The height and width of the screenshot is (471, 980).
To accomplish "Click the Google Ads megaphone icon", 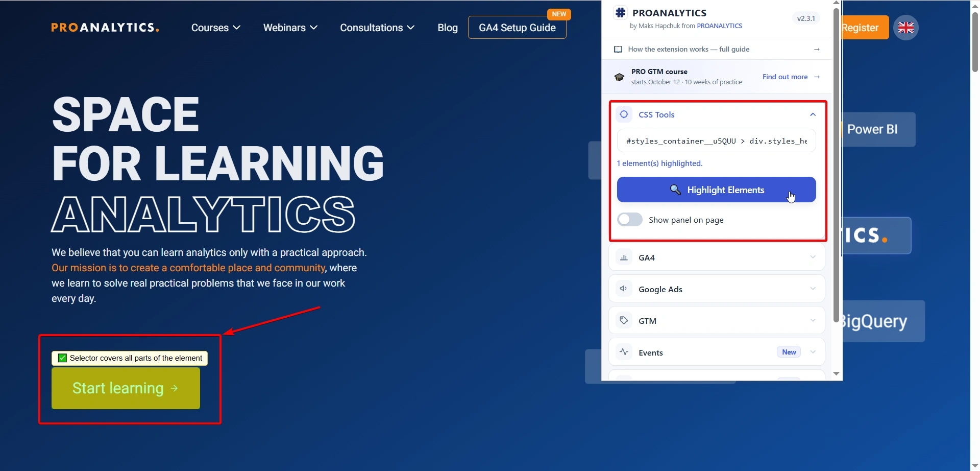I will (x=624, y=289).
